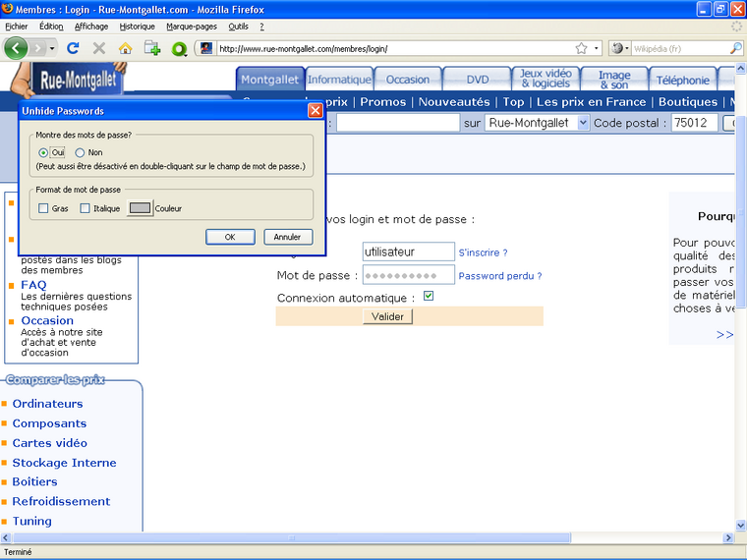
Task: Open the Marque-pages menu
Action: click(192, 27)
